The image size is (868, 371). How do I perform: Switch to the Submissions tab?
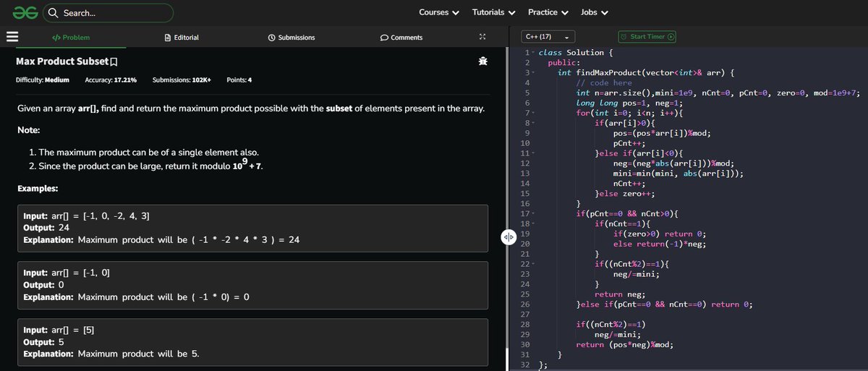point(292,38)
